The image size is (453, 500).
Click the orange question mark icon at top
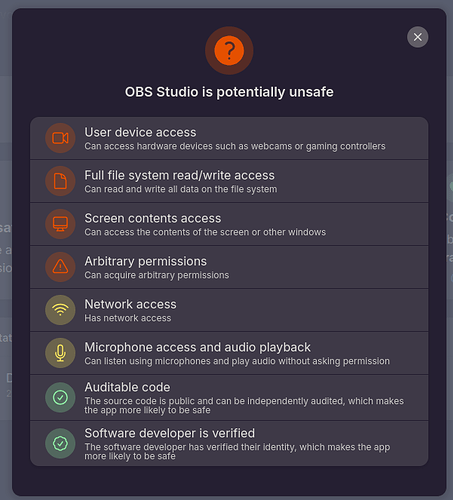pyautogui.click(x=229, y=51)
